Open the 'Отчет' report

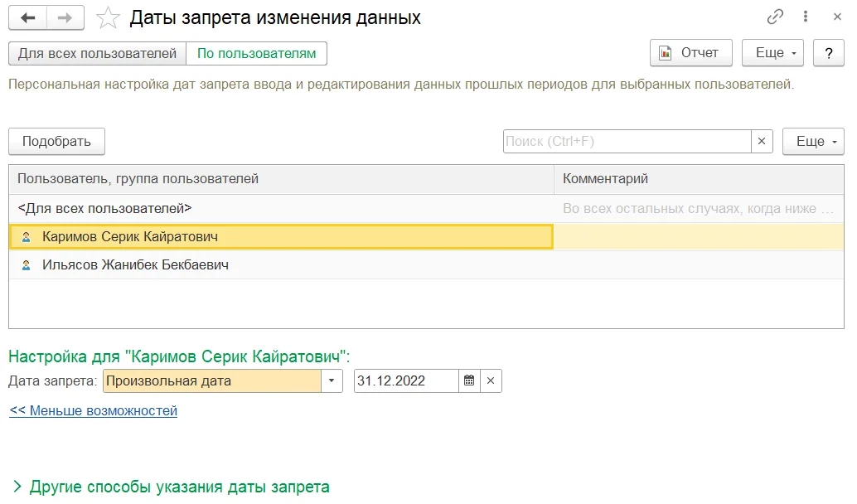691,53
